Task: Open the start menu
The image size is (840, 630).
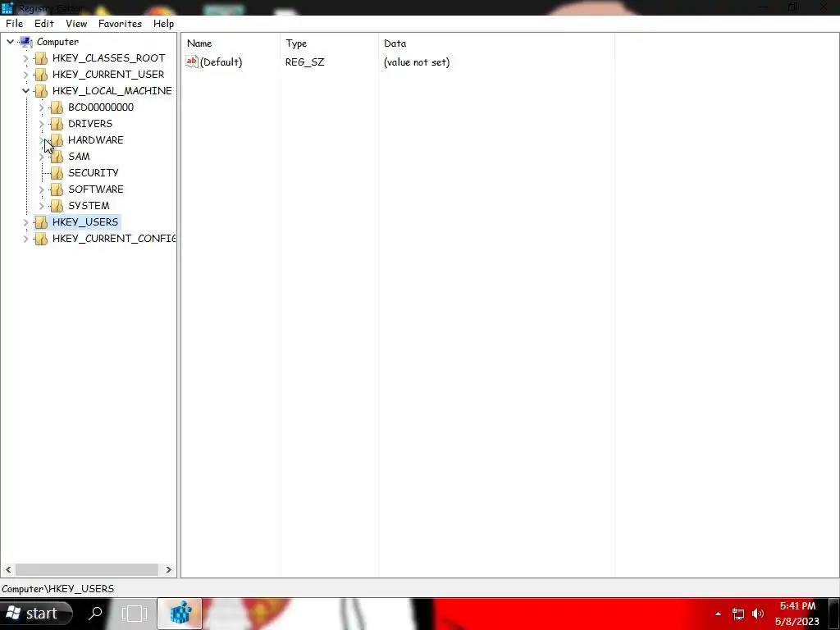Action: (x=36, y=614)
